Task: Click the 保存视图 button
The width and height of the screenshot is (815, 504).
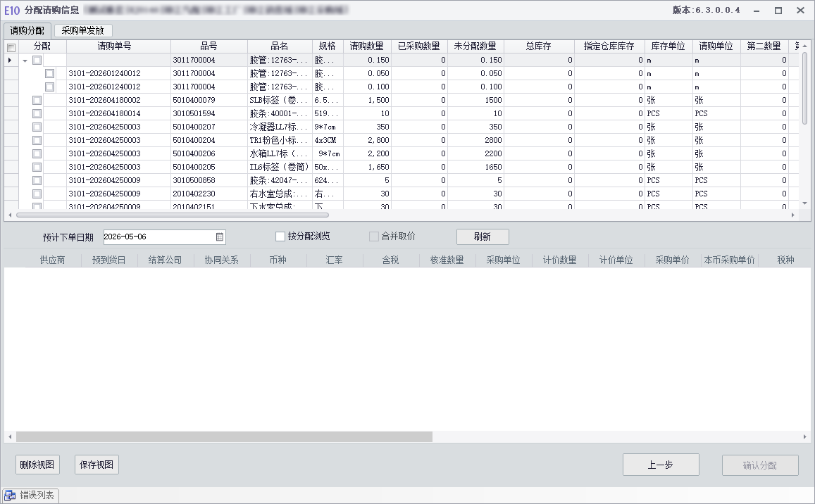Action: (97, 465)
